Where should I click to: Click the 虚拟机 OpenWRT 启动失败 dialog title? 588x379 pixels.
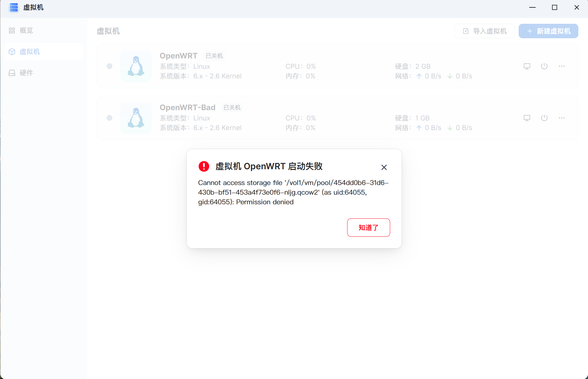[x=269, y=166]
